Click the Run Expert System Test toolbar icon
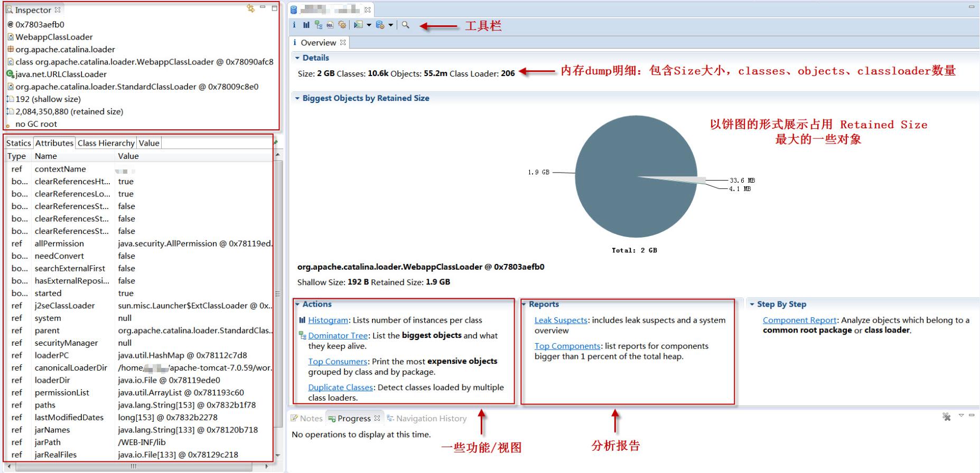The width and height of the screenshot is (980, 473). click(x=358, y=25)
